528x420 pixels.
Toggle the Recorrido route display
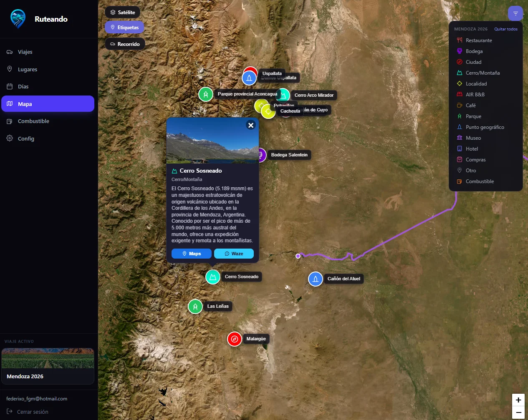(125, 44)
